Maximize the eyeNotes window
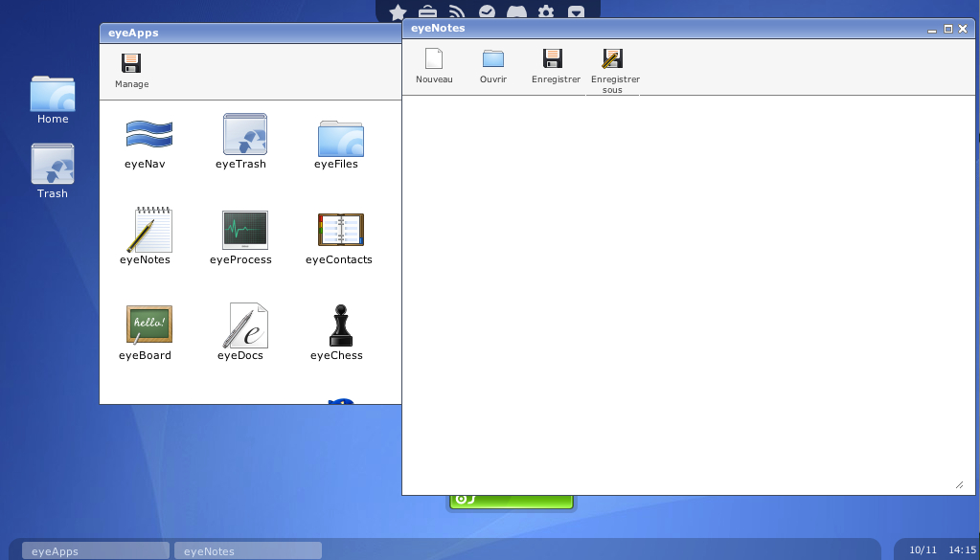 coord(948,29)
